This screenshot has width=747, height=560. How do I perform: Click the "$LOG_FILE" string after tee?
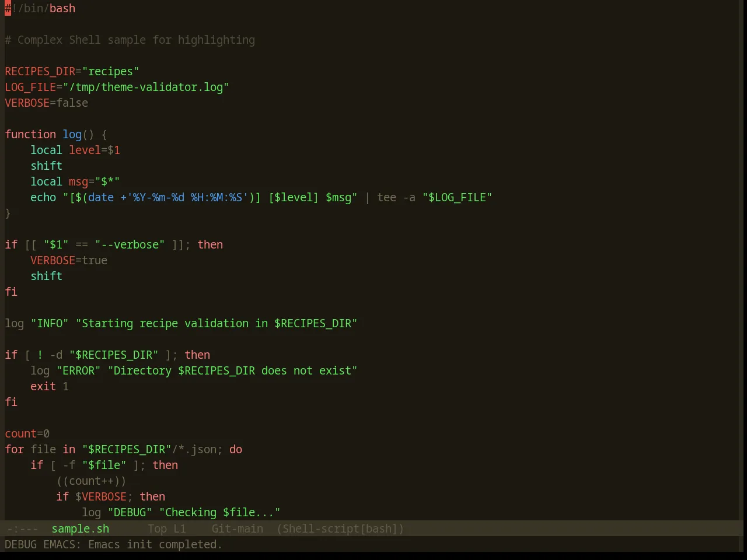(458, 197)
